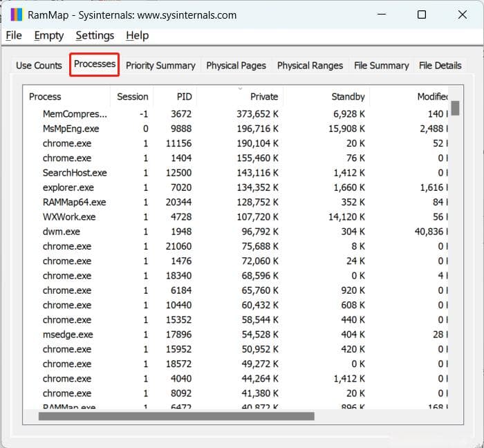This screenshot has height=448, width=484.
Task: Click the vertical scrollbar thumb
Action: coord(455,108)
